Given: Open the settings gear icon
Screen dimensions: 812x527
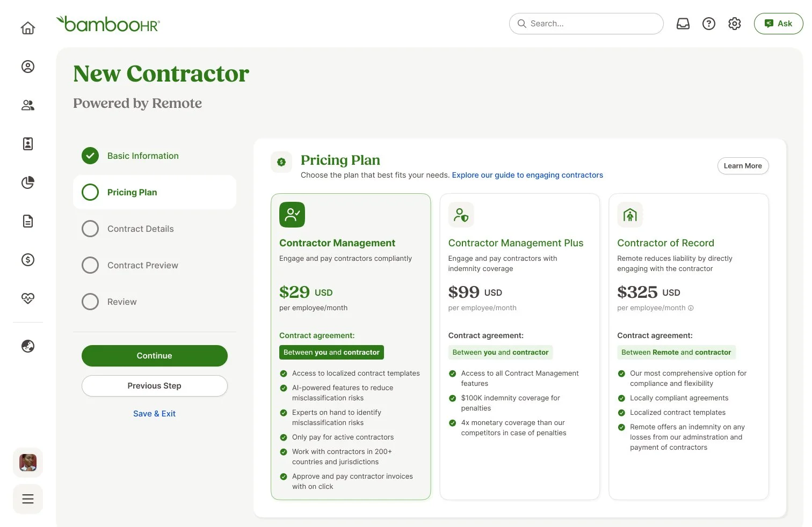Looking at the screenshot, I should point(735,24).
